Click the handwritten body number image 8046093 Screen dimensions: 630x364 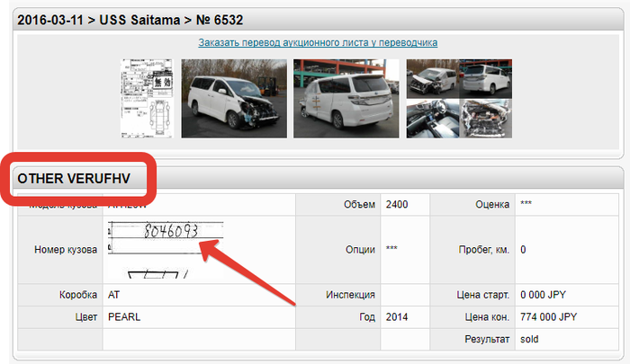[x=166, y=250]
